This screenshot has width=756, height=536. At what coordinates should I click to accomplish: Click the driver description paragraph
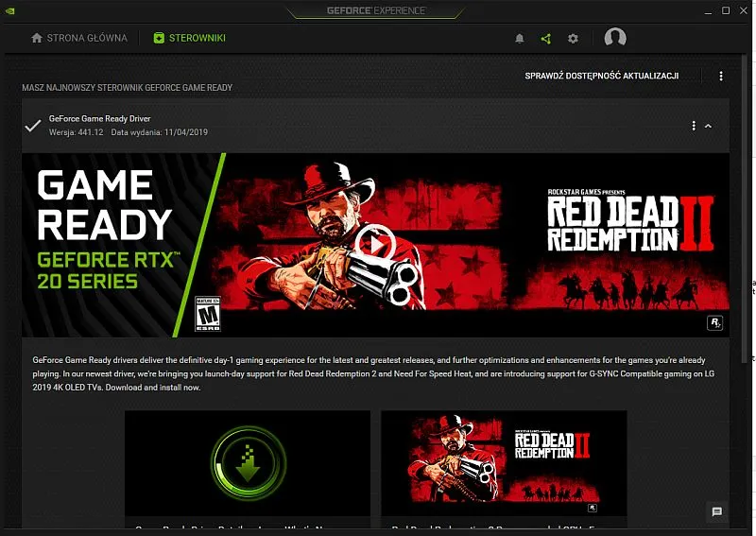coord(373,373)
